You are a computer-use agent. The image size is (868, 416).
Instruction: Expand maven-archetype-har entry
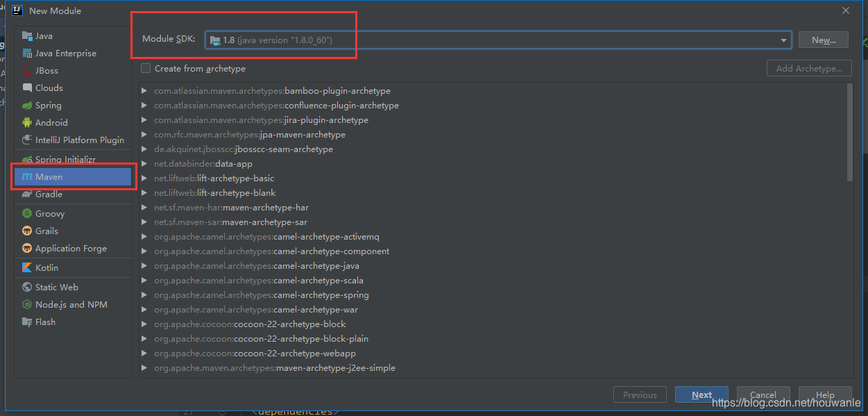coord(144,208)
